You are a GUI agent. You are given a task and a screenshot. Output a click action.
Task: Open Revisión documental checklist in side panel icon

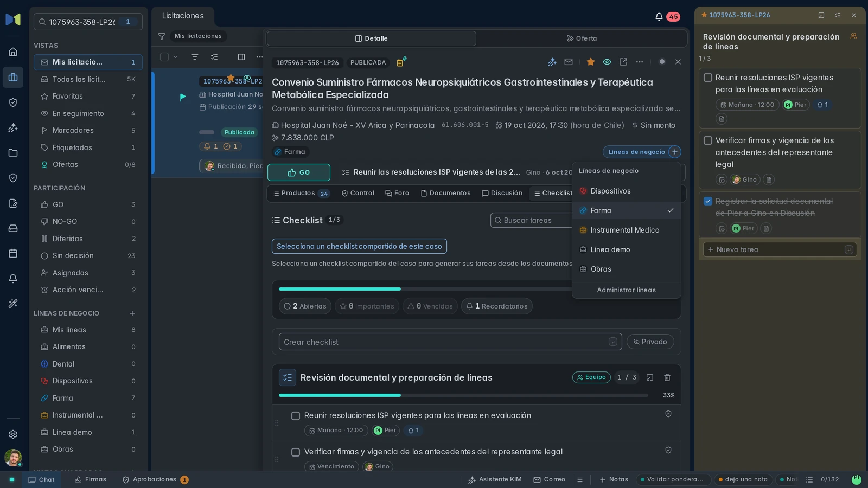coord(650,377)
